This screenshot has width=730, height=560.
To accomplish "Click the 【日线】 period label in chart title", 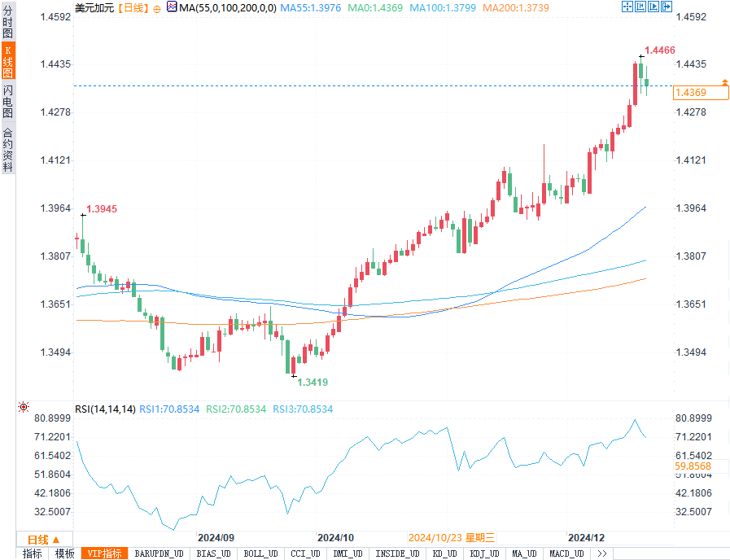I will (x=132, y=7).
